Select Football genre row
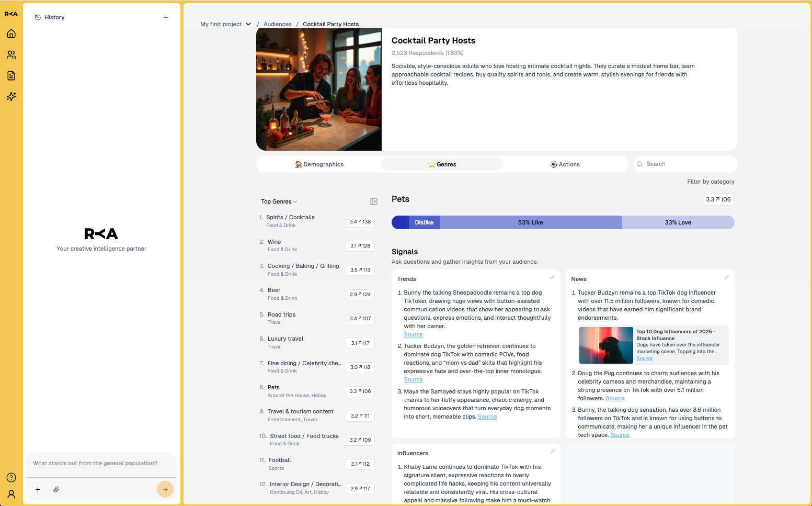 click(317, 464)
